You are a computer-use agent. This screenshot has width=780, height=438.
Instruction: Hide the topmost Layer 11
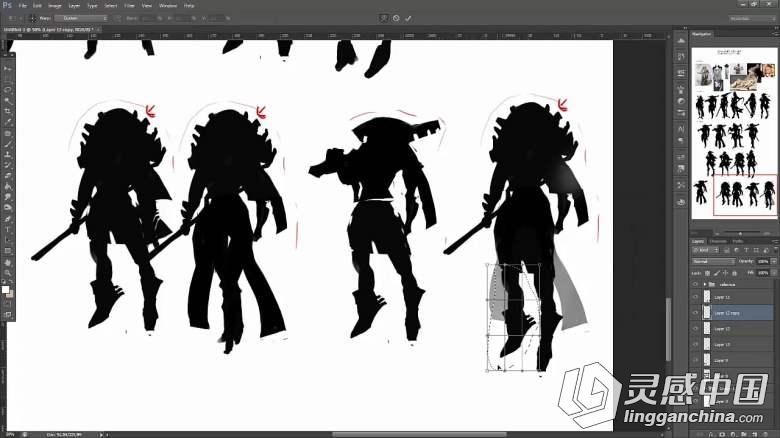coord(695,297)
